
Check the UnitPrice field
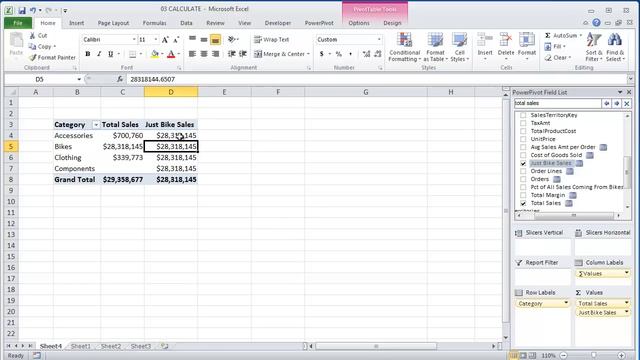point(523,139)
